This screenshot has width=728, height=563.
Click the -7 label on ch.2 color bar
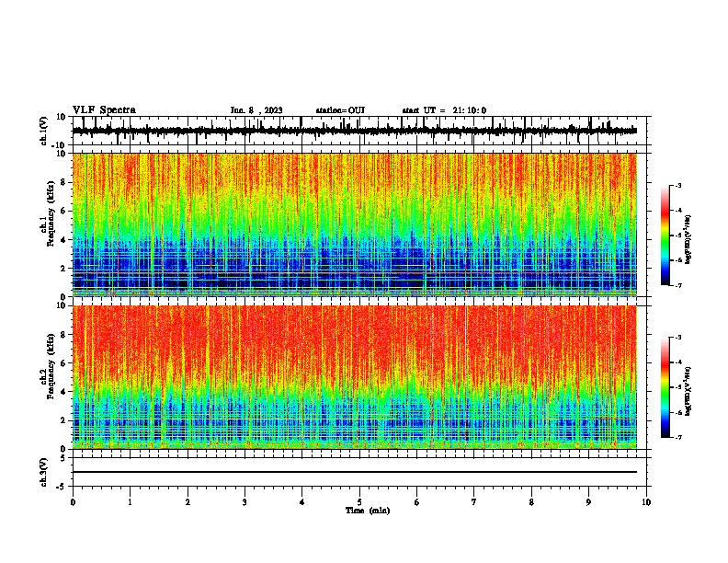677,437
